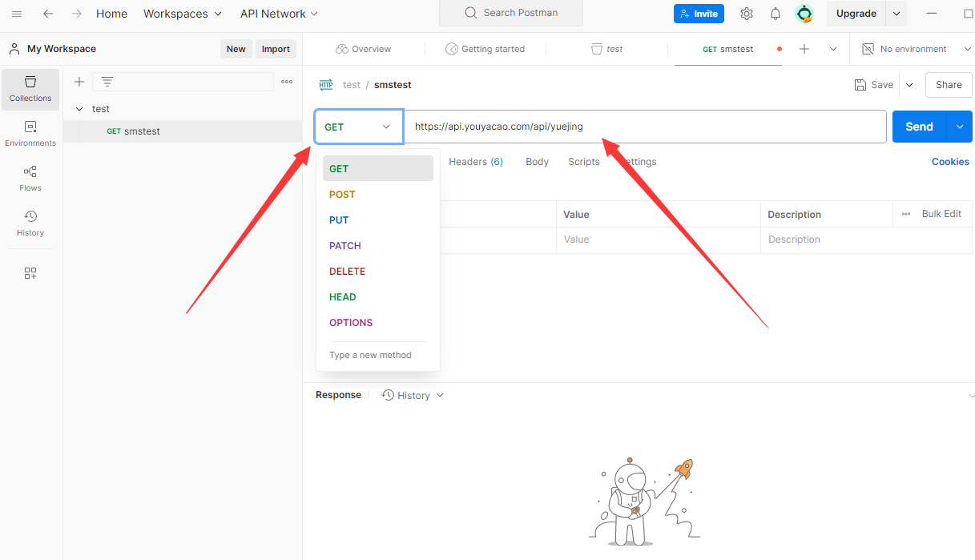Go forward with the right arrow
This screenshot has width=975, height=560.
(x=76, y=14)
